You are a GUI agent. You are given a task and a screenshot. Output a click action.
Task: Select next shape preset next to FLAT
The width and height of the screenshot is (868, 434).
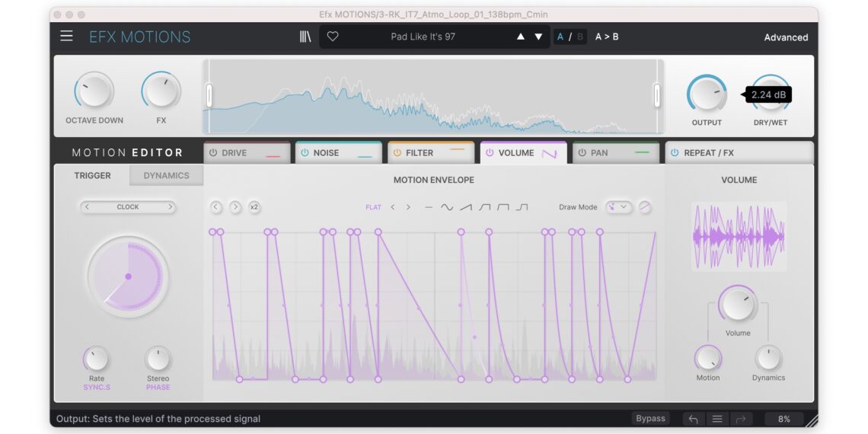click(409, 207)
